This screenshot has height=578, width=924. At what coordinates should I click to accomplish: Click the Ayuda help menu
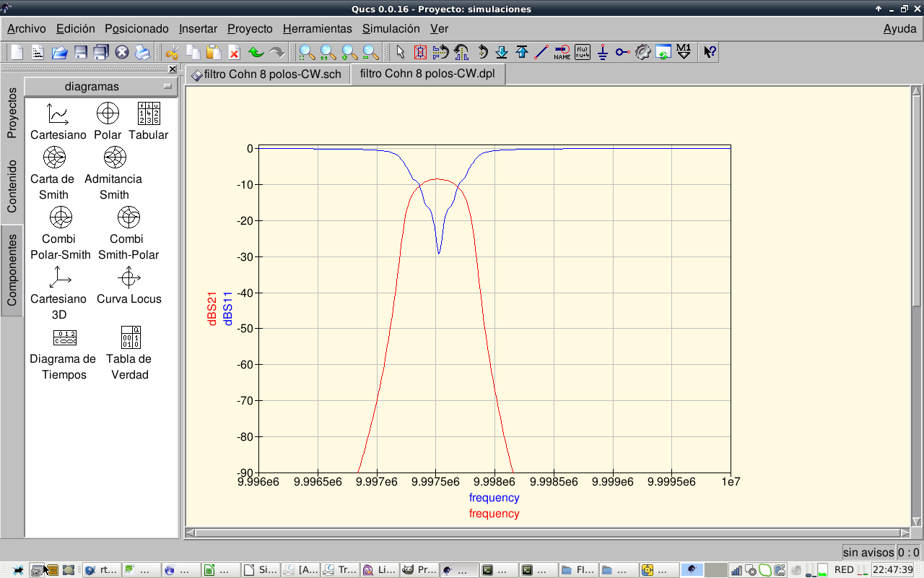pyautogui.click(x=899, y=29)
